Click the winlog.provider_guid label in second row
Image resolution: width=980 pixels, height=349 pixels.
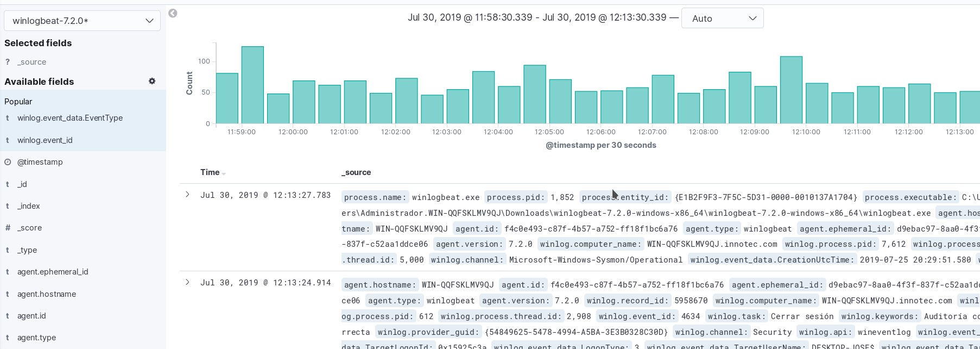(429, 332)
